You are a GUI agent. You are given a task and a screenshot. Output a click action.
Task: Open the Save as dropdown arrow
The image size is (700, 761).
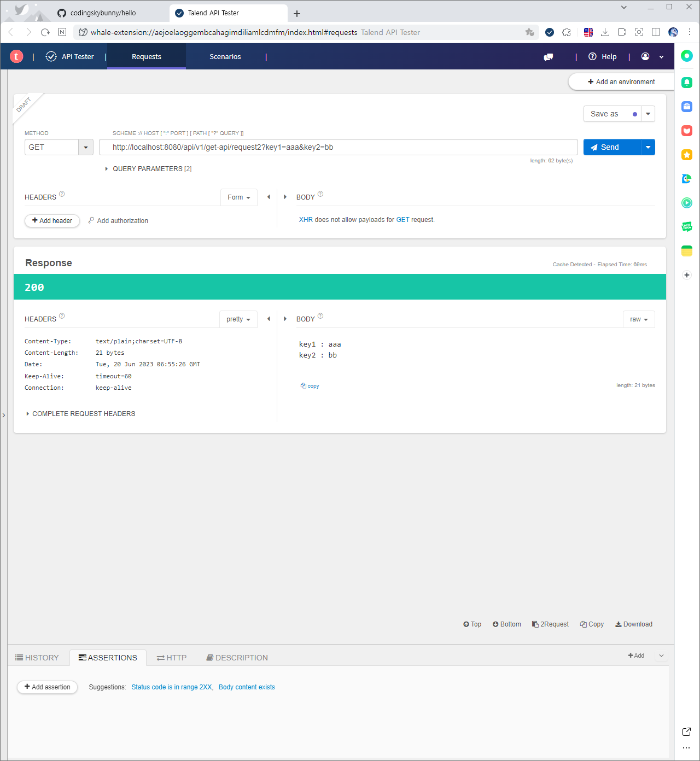(648, 114)
